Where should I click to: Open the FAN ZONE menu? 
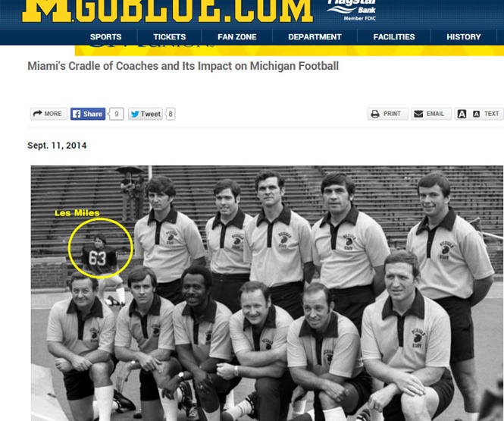click(x=237, y=37)
